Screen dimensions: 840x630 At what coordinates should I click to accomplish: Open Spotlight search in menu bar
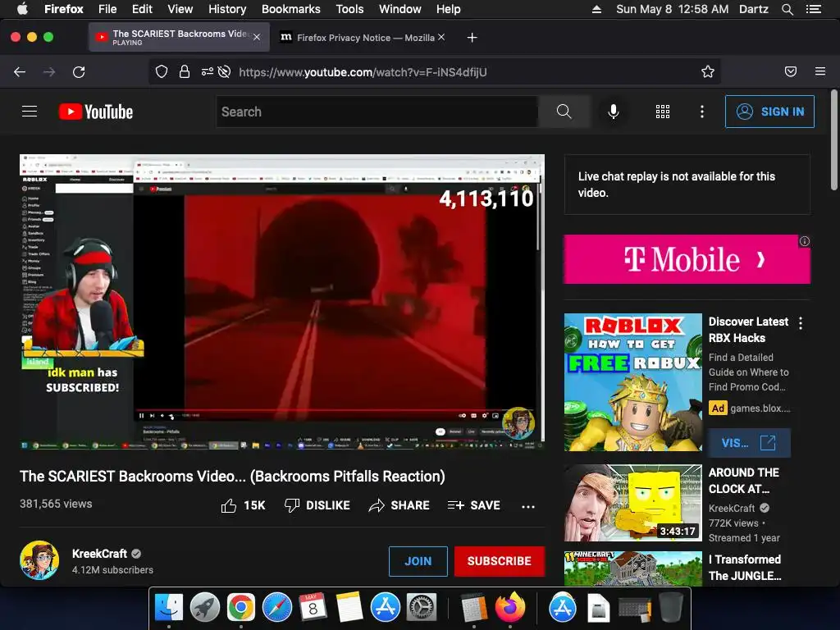(x=787, y=9)
